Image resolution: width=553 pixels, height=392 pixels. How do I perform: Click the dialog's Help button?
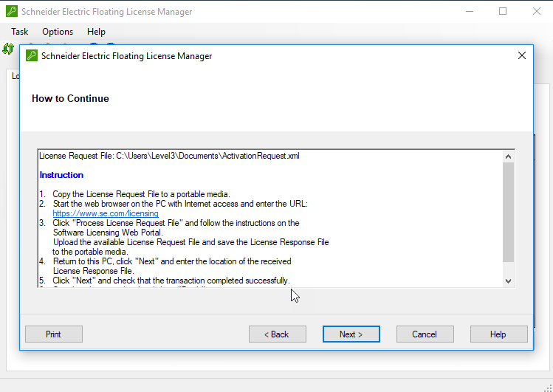tap(498, 334)
